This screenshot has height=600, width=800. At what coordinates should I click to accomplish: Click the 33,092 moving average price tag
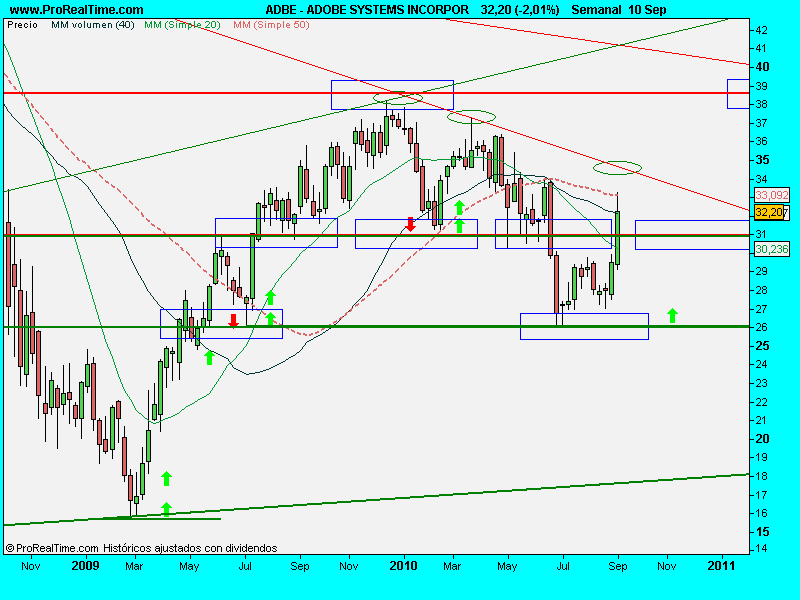(x=771, y=195)
